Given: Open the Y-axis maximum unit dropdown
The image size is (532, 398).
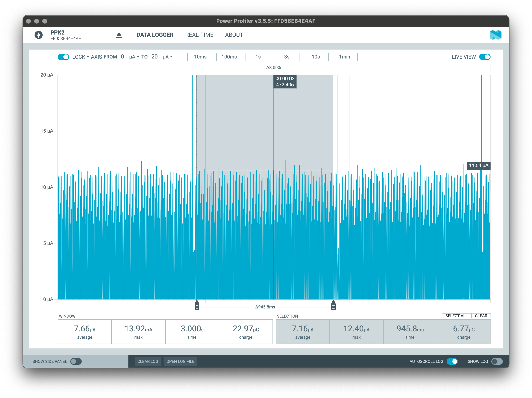Looking at the screenshot, I should pos(168,57).
